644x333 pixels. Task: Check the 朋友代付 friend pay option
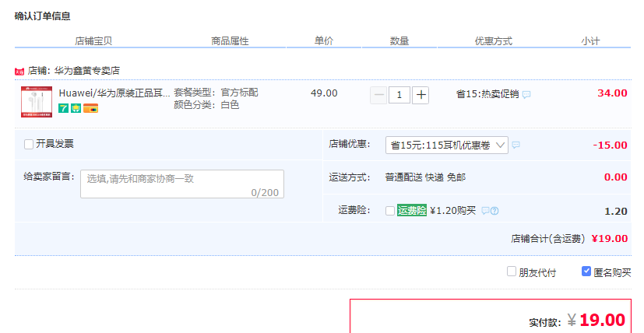[512, 272]
